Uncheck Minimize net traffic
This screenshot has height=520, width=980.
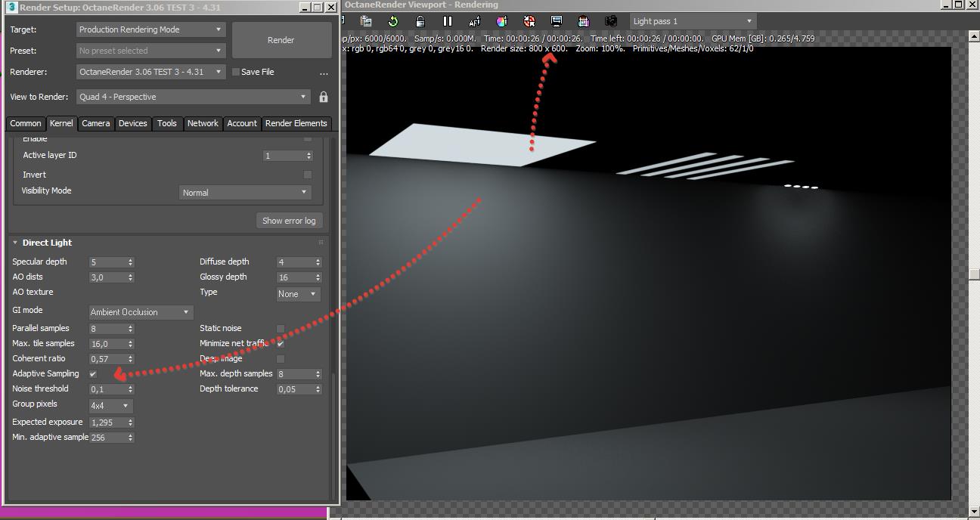[281, 344]
